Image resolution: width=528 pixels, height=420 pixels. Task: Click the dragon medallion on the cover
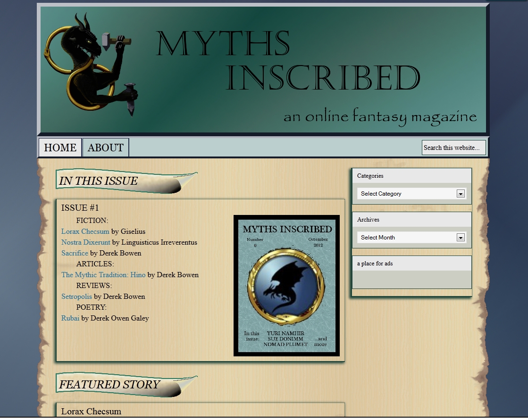pyautogui.click(x=286, y=287)
